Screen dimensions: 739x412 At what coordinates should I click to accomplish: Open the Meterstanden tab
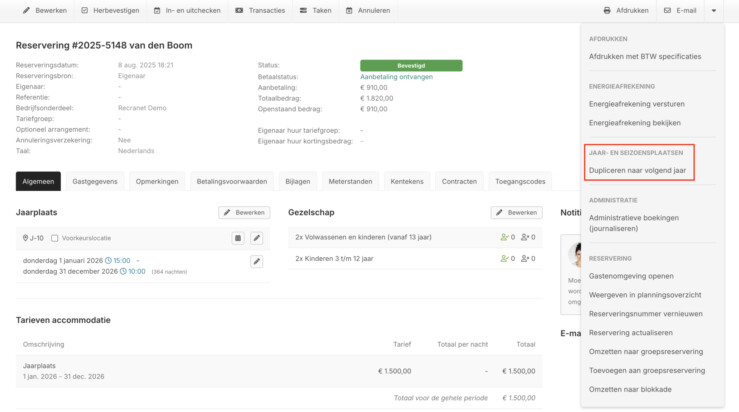tap(350, 181)
